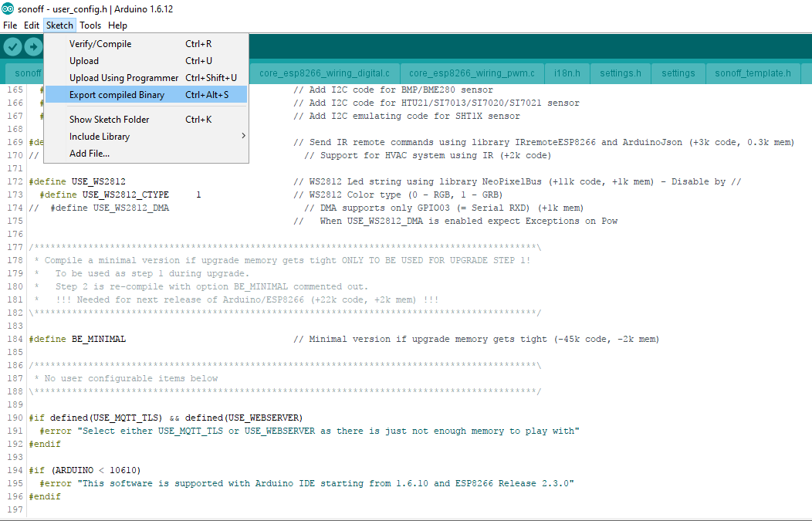812x521 pixels.
Task: Open the settings tab
Action: (678, 73)
